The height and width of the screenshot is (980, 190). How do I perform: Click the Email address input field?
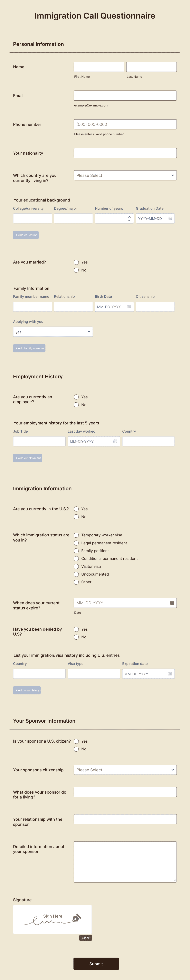click(125, 95)
